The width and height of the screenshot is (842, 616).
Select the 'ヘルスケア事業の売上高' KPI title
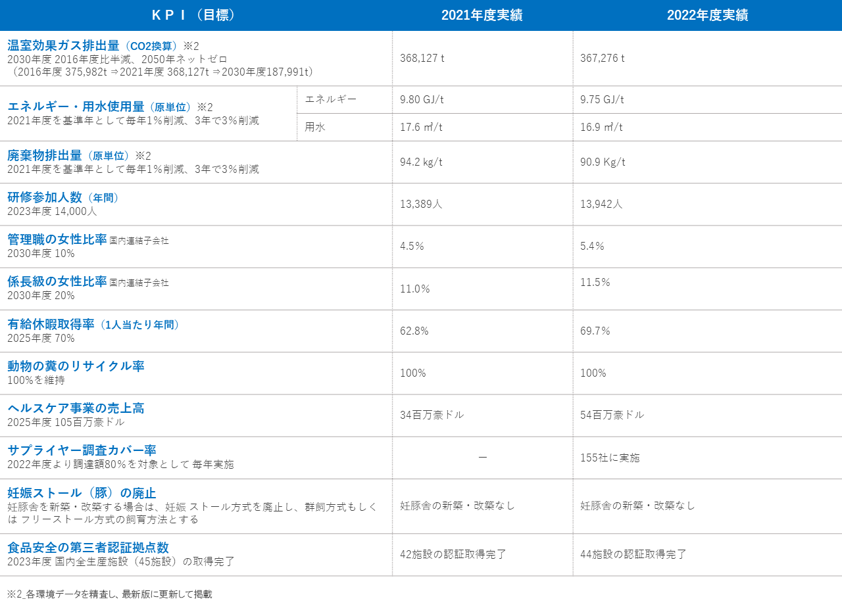(x=76, y=408)
